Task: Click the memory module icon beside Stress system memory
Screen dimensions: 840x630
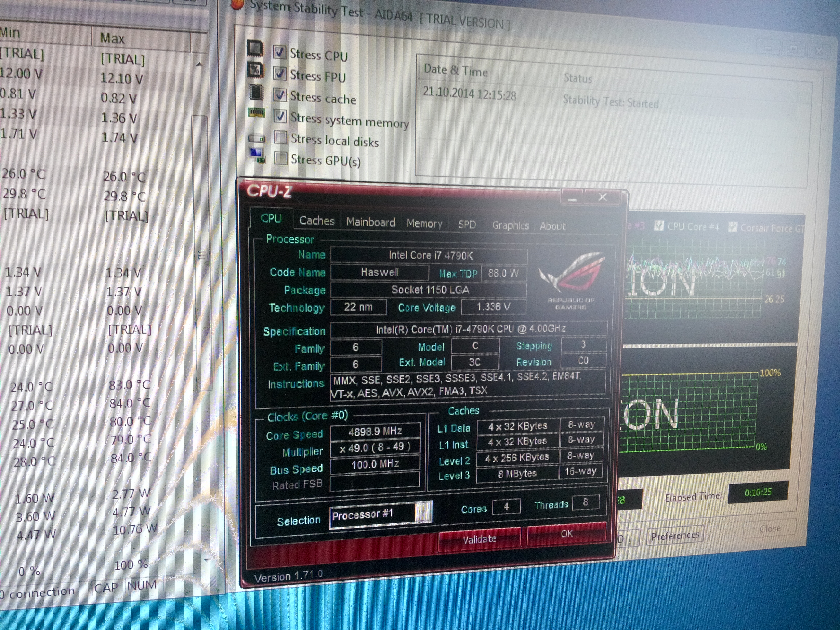Action: click(256, 113)
